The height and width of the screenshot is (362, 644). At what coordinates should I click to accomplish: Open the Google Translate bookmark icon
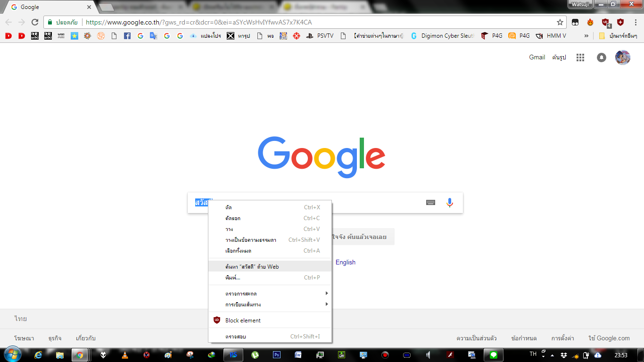pyautogui.click(x=153, y=36)
